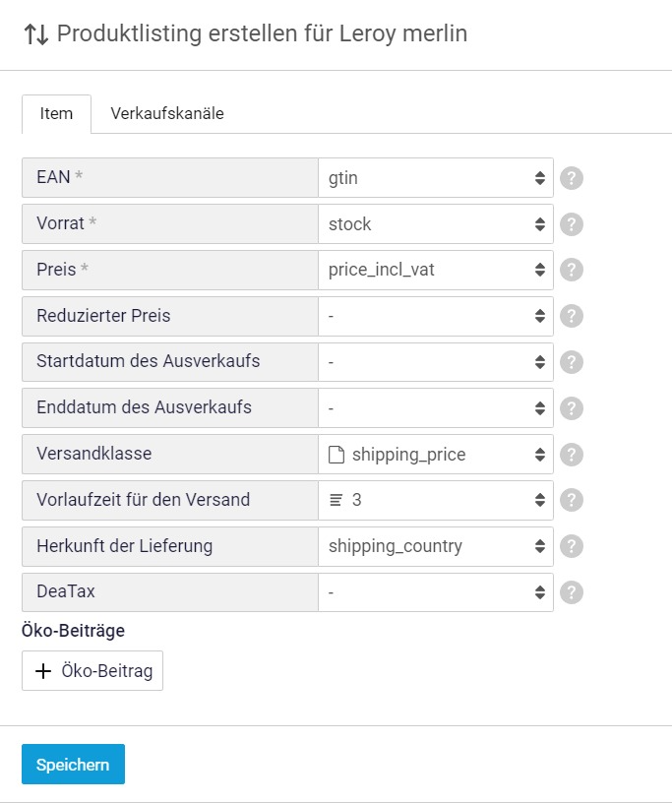Click help icon for Startdatum des Ausverkaufs
This screenshot has width=672, height=803.
[572, 362]
